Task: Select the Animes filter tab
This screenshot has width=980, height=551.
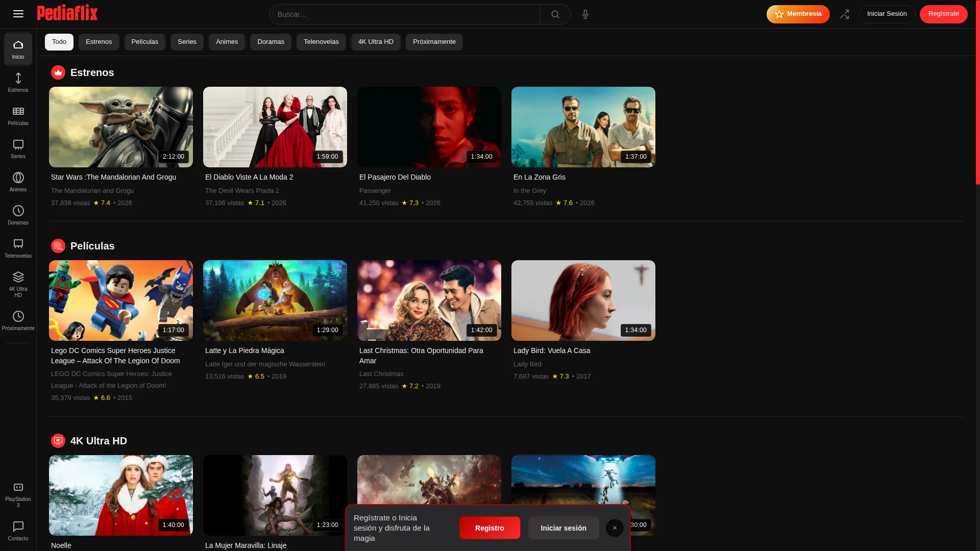Action: pos(227,42)
